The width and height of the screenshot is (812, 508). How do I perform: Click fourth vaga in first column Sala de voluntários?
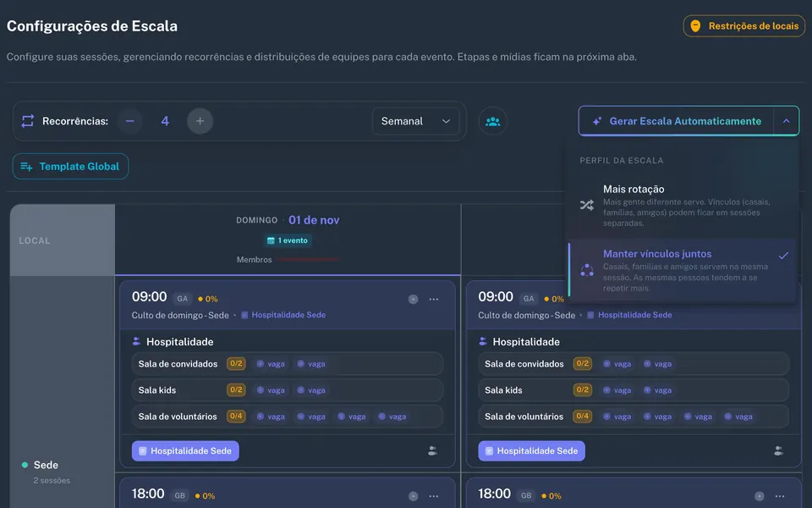point(392,417)
